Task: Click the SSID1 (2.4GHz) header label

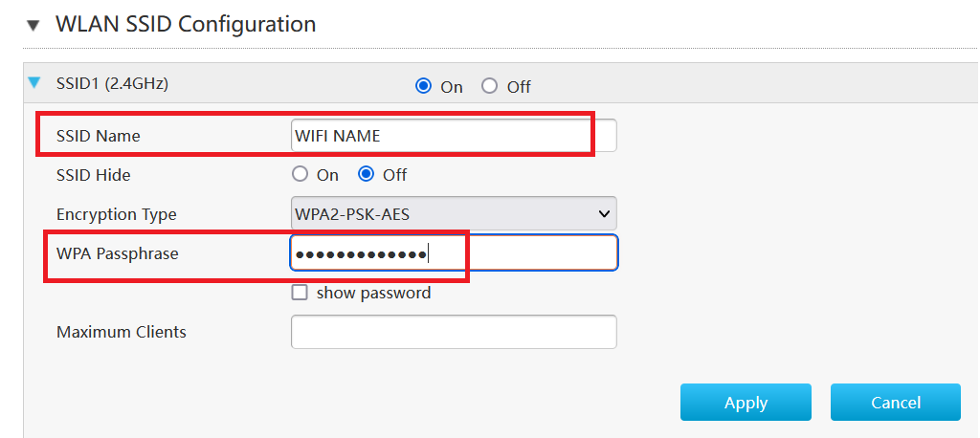Action: click(x=112, y=83)
